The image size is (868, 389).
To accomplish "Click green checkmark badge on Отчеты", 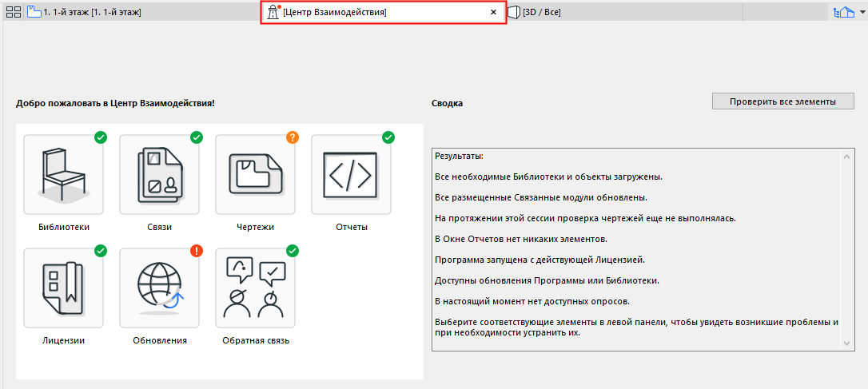I will tap(388, 137).
